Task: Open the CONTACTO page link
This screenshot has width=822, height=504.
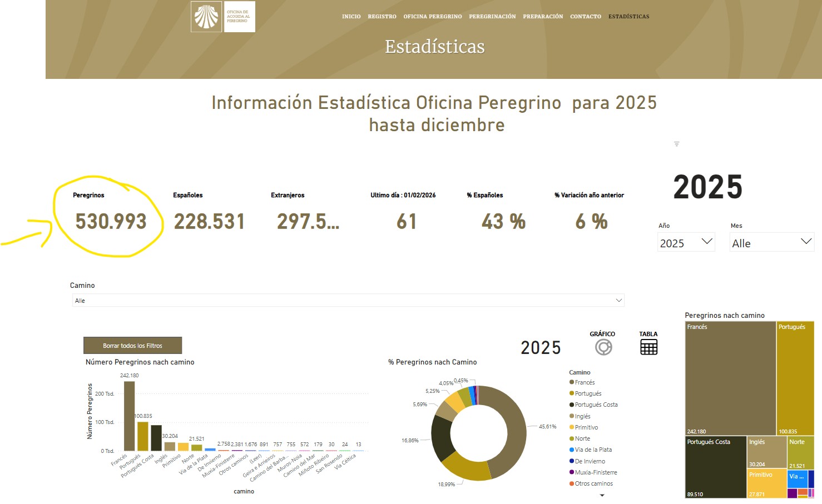Action: [x=585, y=16]
